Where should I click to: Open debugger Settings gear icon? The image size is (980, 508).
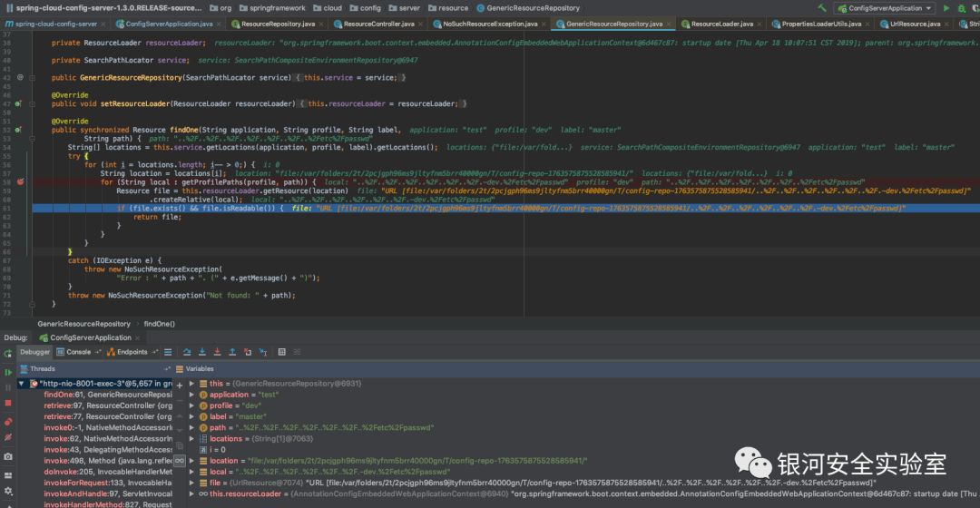(x=7, y=491)
